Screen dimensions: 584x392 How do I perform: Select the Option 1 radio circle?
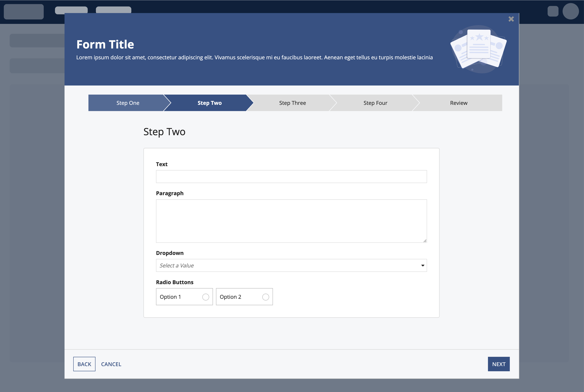click(x=206, y=297)
